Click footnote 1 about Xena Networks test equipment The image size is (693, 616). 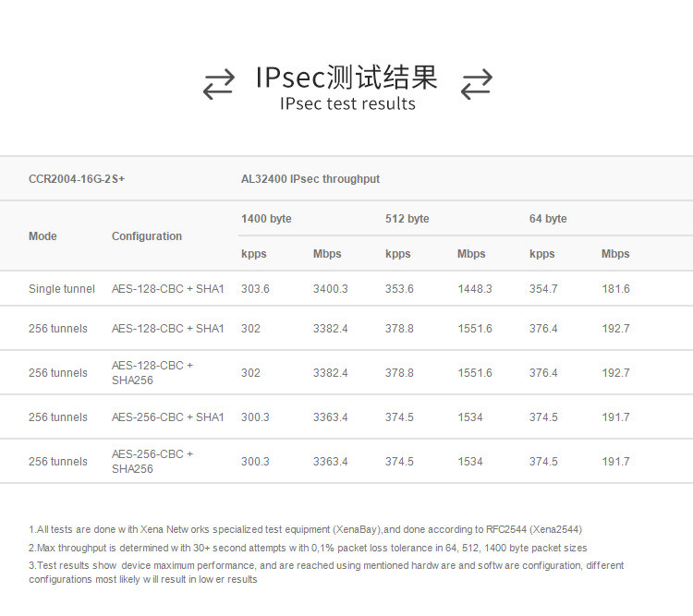pyautogui.click(x=306, y=529)
